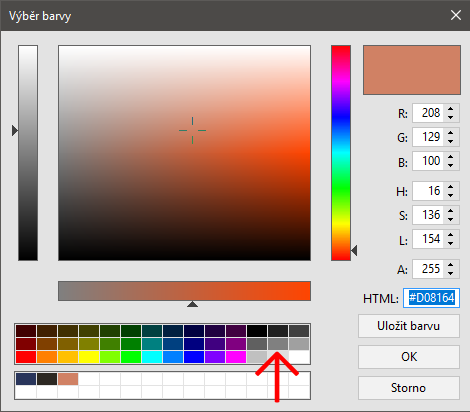The image size is (470, 412).
Task: Confirm color with the OK button
Action: pos(409,357)
